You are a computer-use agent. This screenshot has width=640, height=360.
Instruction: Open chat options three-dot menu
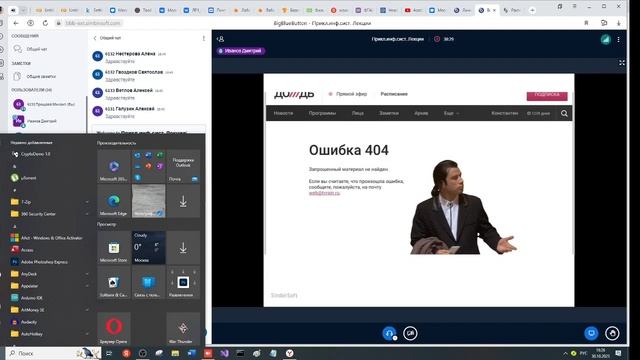tap(204, 38)
